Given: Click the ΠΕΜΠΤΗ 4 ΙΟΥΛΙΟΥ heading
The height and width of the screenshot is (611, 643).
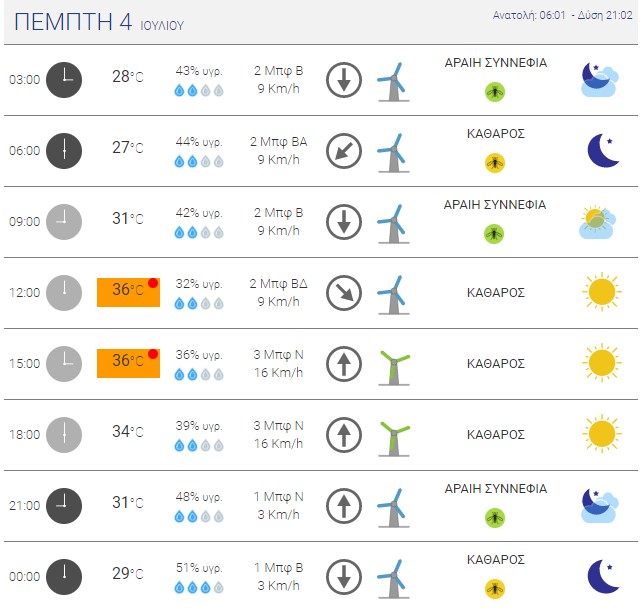Looking at the screenshot, I should click(x=100, y=24).
